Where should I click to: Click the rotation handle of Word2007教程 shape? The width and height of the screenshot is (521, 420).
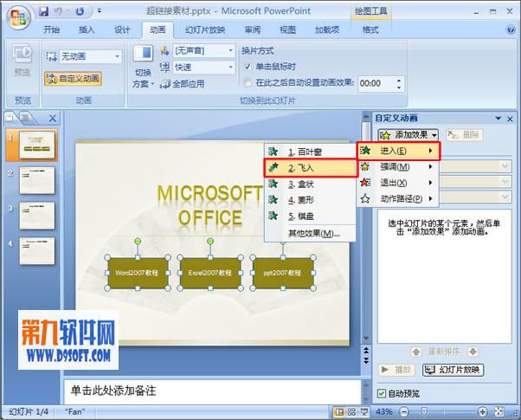[138, 241]
